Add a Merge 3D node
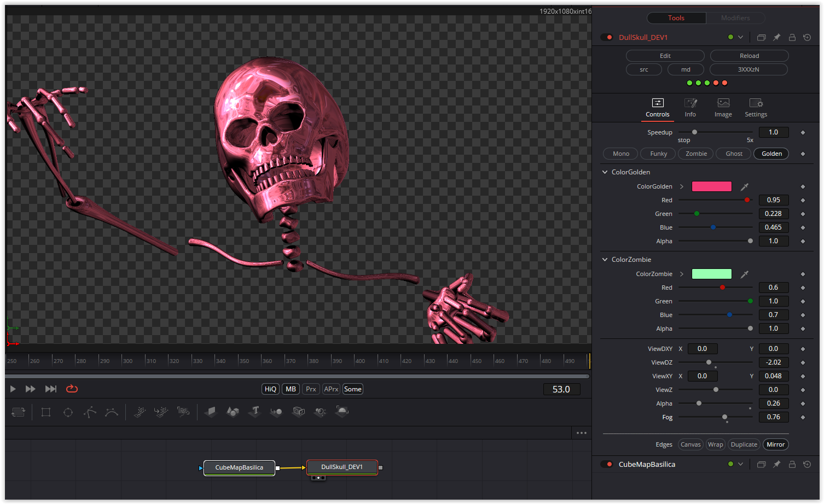824x504 pixels. click(x=276, y=412)
